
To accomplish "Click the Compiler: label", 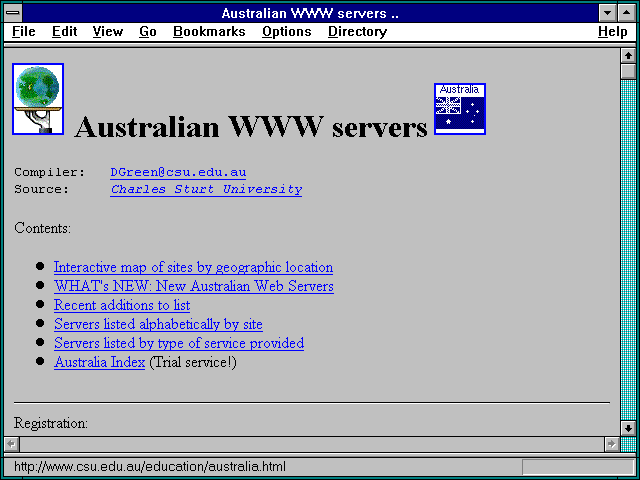I will click(49, 172).
